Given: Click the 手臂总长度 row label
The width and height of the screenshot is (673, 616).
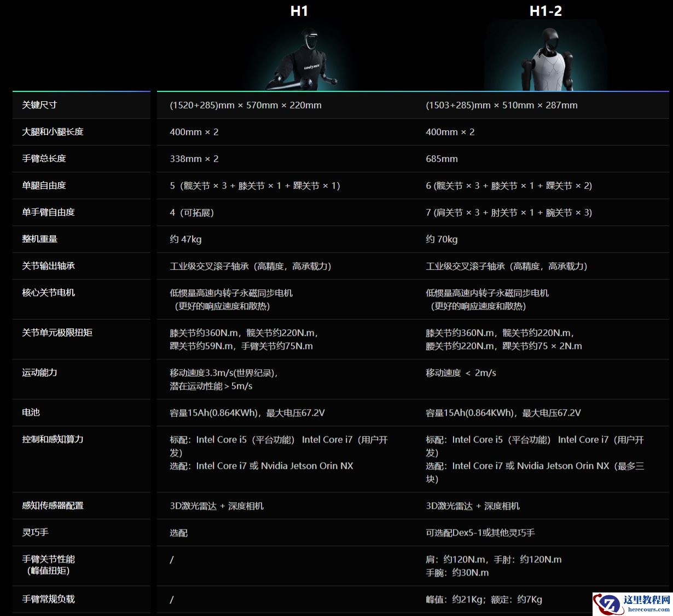Looking at the screenshot, I should point(44,159).
